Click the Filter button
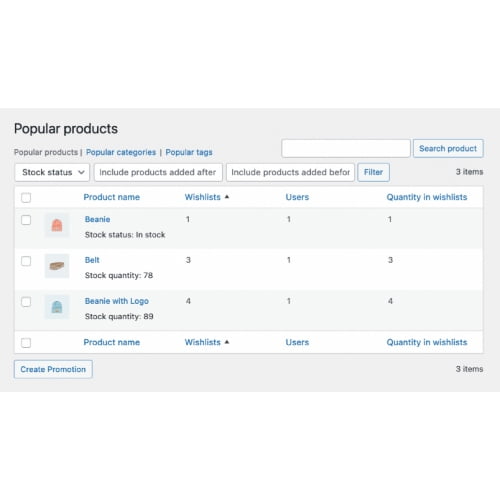 pyautogui.click(x=373, y=172)
